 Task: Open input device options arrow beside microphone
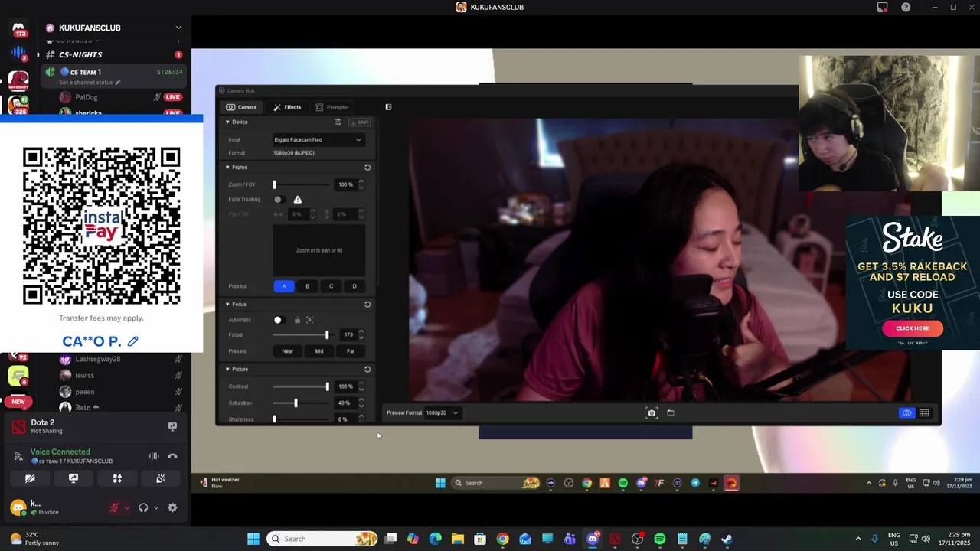127,507
